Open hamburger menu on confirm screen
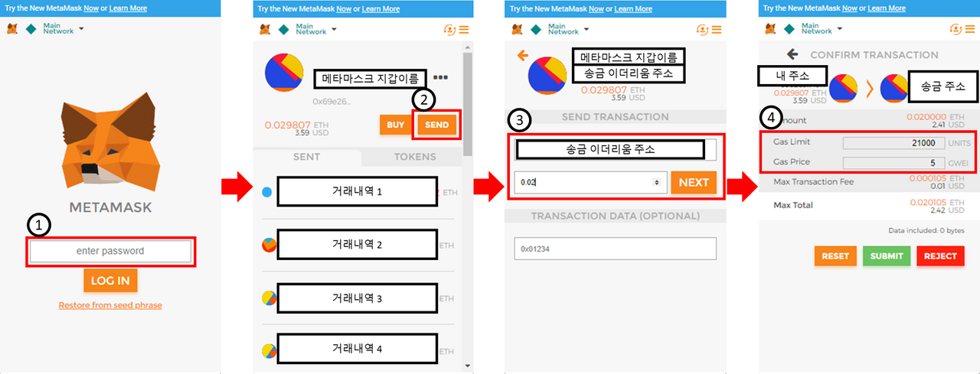The height and width of the screenshot is (374, 980). (x=969, y=30)
